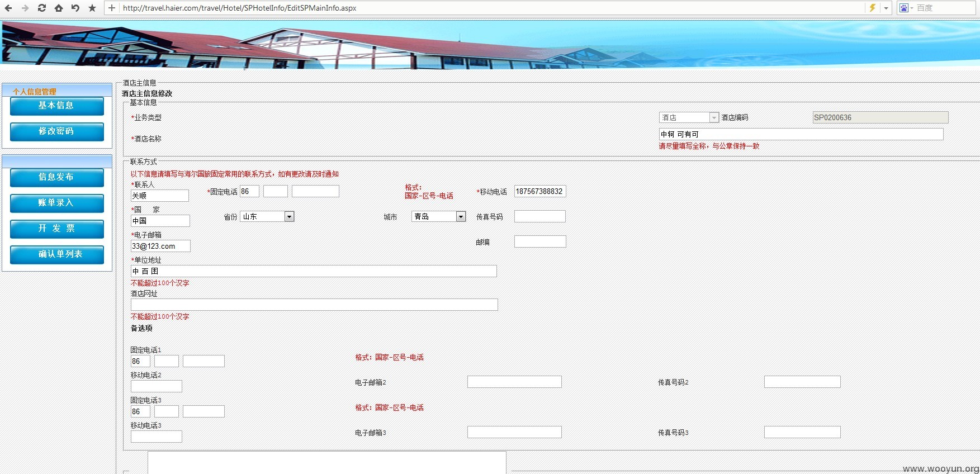Reload the page with the refresh icon
Image resolution: width=980 pixels, height=474 pixels.
pos(41,8)
